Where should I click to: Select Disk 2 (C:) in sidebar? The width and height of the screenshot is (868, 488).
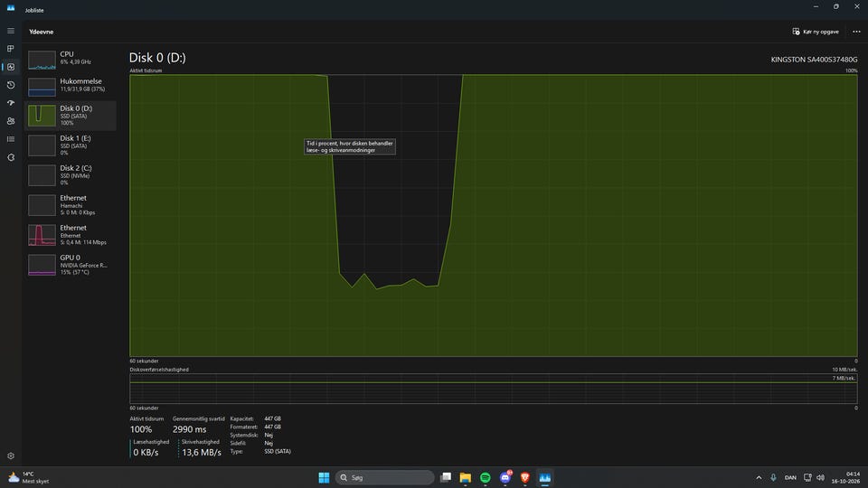tap(71, 174)
